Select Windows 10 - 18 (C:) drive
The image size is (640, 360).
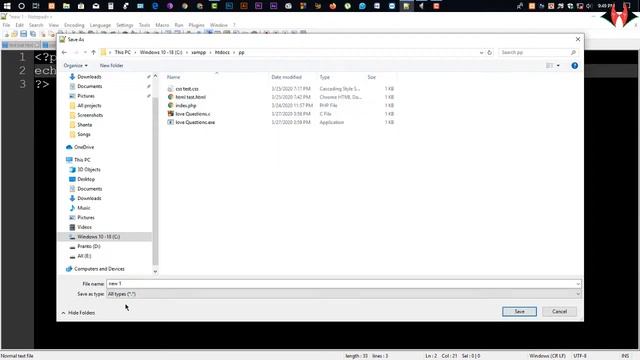pos(98,237)
